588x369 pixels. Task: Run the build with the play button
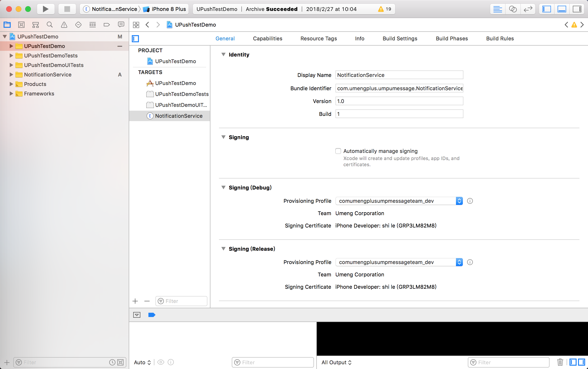coord(45,9)
